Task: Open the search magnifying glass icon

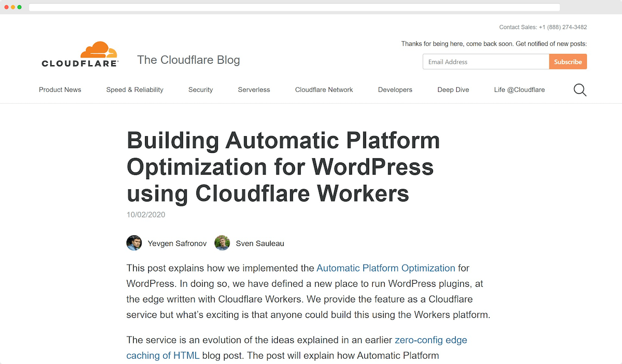Action: (x=579, y=90)
